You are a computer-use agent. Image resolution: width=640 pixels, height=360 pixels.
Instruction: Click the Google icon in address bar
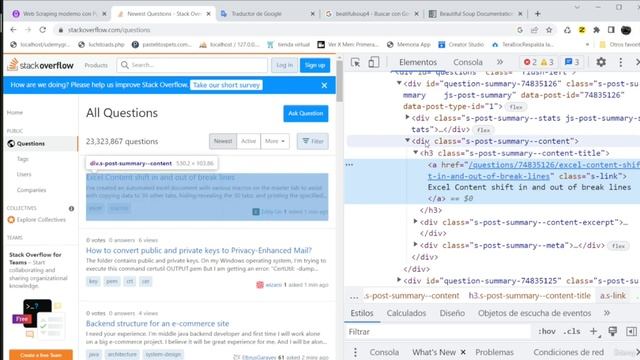coord(520,30)
